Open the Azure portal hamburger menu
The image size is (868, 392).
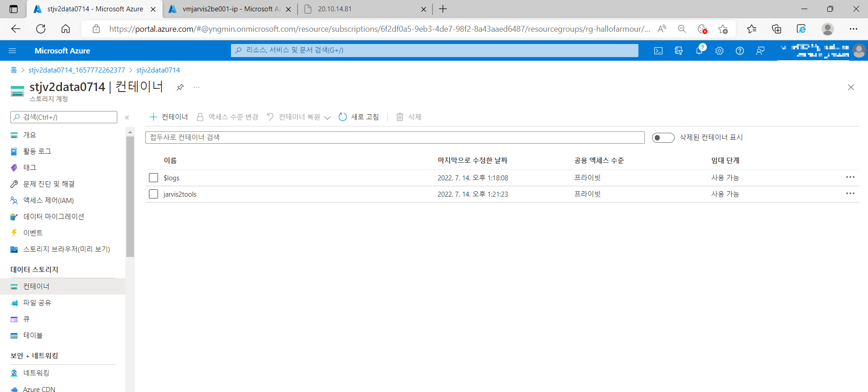pyautogui.click(x=12, y=51)
